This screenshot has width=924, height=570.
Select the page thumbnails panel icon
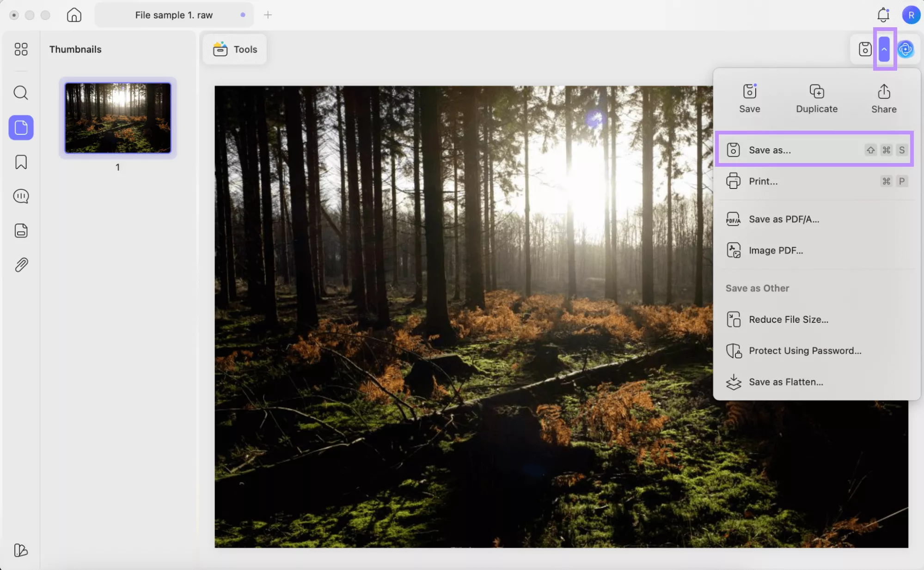(x=21, y=127)
